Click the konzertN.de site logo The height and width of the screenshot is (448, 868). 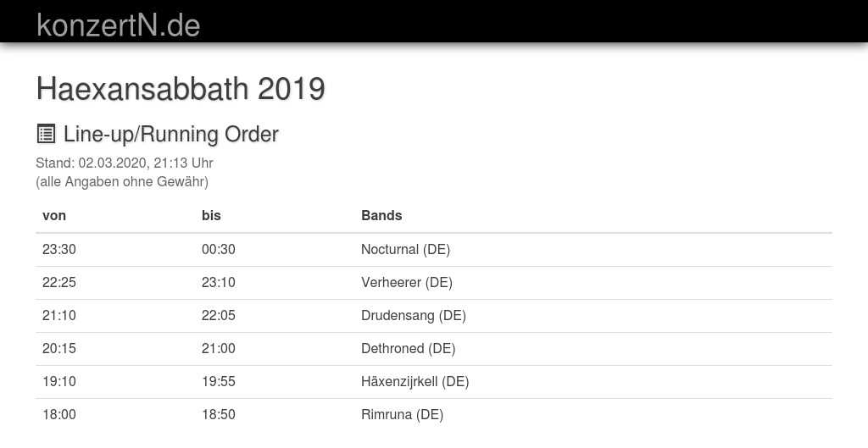pyautogui.click(x=119, y=25)
